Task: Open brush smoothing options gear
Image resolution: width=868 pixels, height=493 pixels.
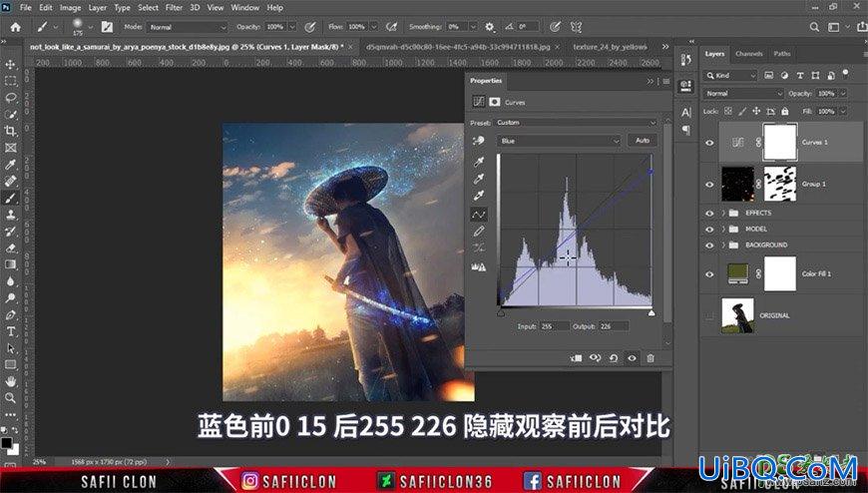Action: click(x=489, y=27)
